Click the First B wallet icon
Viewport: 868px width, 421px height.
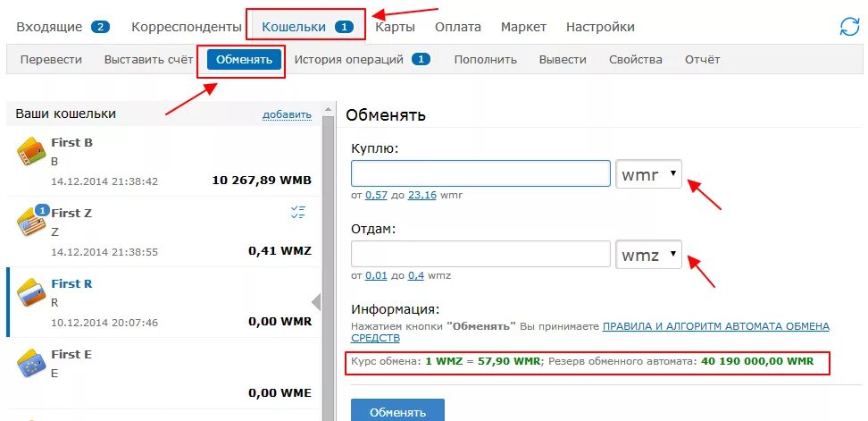pyautogui.click(x=31, y=152)
